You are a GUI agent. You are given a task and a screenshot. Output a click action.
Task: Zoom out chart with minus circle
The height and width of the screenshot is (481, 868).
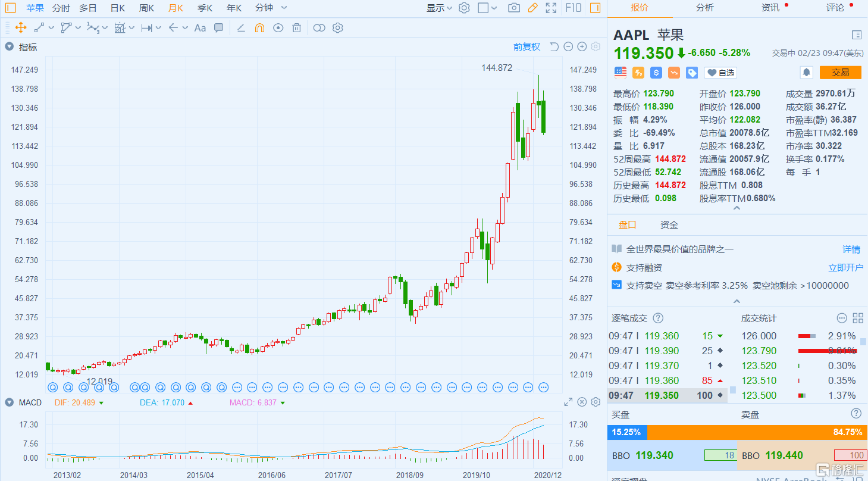568,47
